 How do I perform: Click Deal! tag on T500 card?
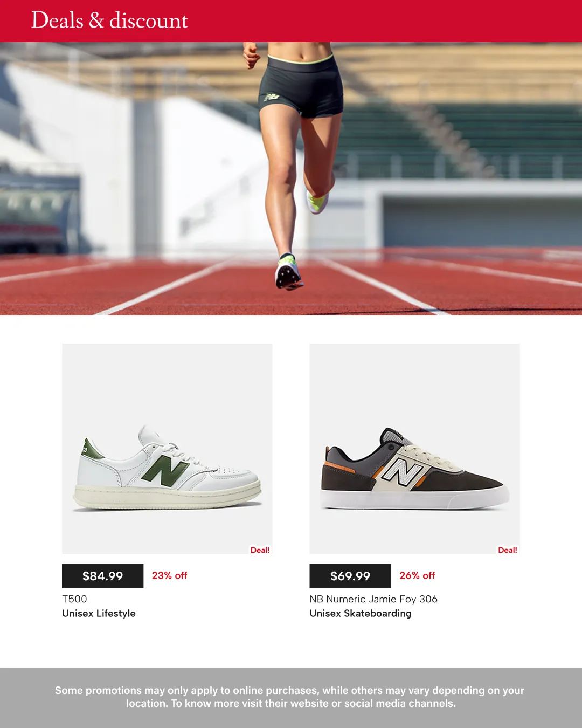260,550
